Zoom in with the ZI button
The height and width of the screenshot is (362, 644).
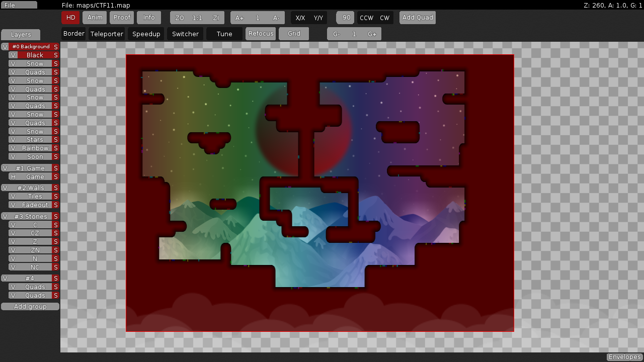click(216, 18)
